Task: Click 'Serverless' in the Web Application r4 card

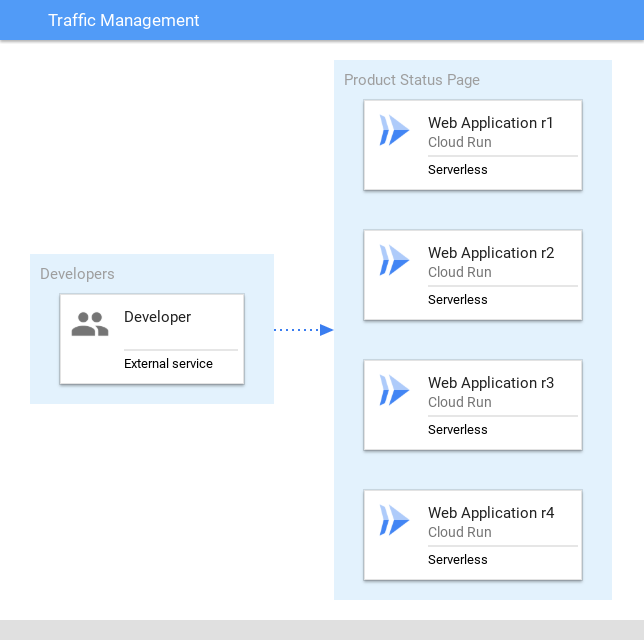Action: pos(458,559)
